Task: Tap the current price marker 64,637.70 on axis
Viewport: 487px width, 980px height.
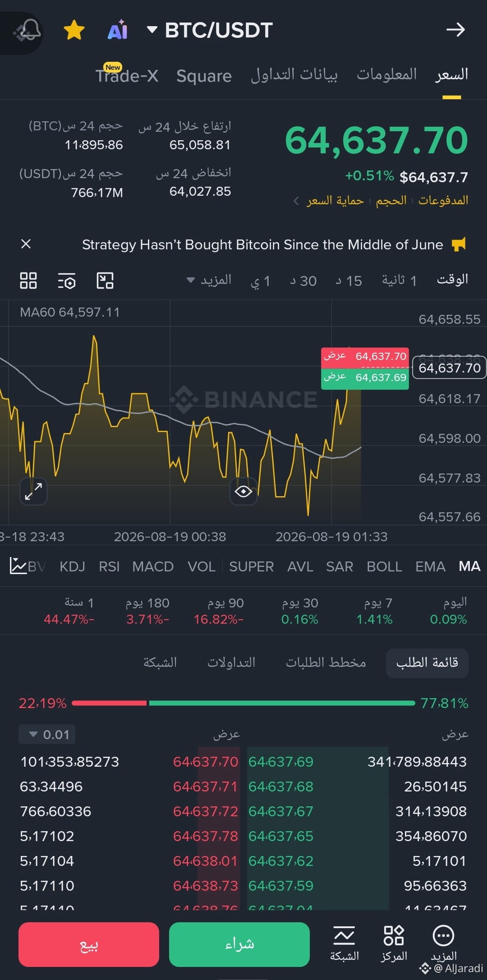Action: (450, 368)
